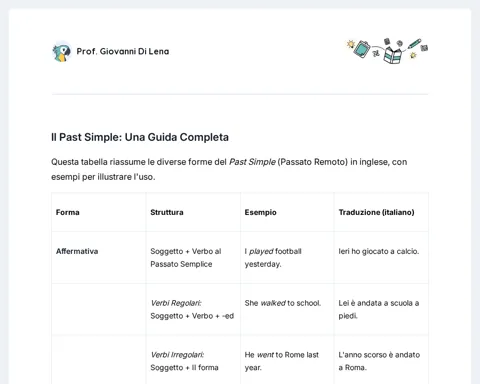Click the parrot avatar icon
The height and width of the screenshot is (384, 480).
(x=61, y=52)
